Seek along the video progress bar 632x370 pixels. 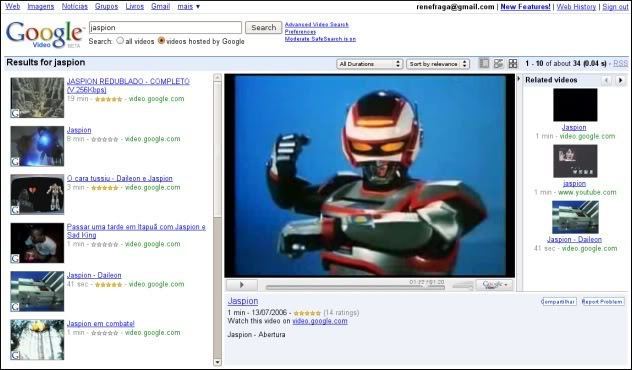pyautogui.click(x=355, y=288)
